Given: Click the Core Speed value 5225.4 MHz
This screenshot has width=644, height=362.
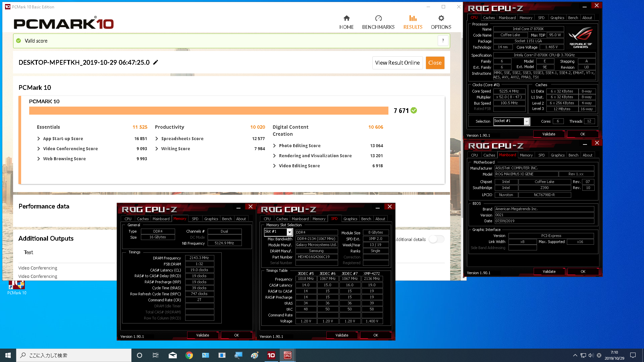Looking at the screenshot, I should 509,91.
